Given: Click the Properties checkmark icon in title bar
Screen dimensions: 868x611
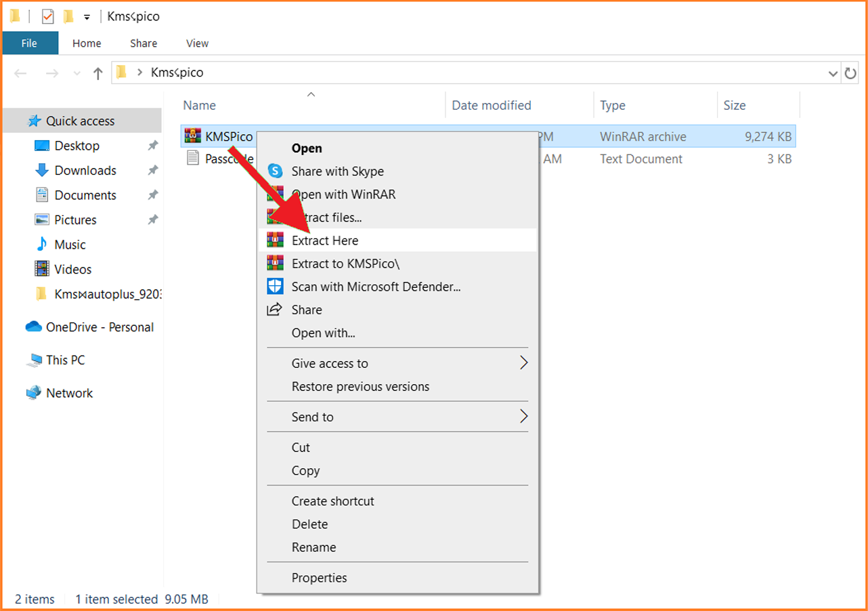Looking at the screenshot, I should point(47,16).
